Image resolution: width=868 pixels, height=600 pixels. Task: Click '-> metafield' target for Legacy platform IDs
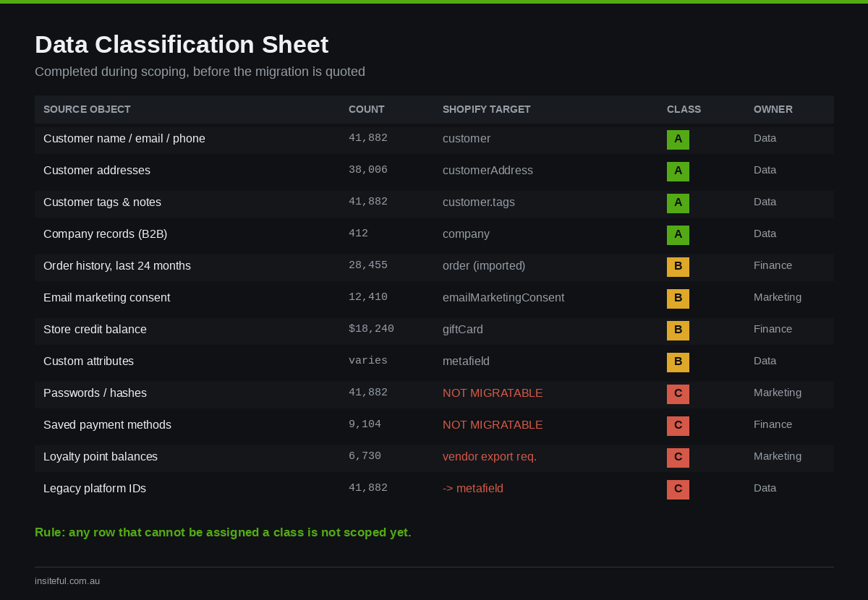click(473, 488)
